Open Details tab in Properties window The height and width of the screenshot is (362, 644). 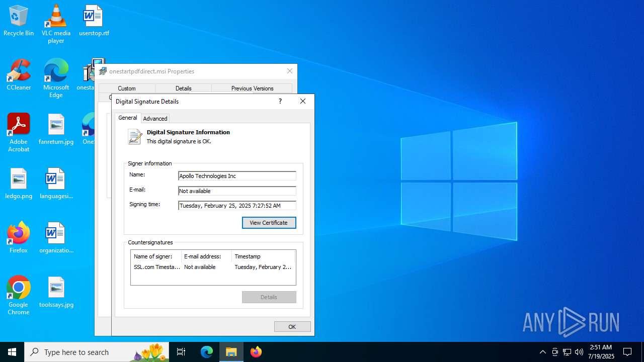click(x=184, y=88)
